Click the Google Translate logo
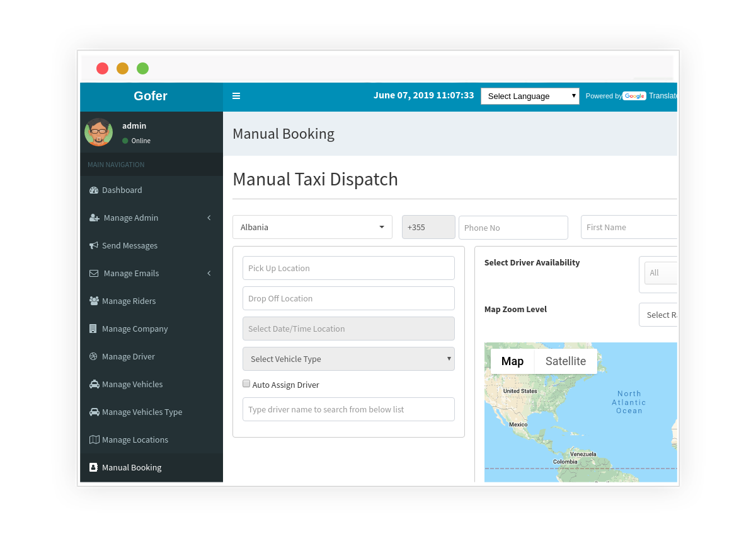 click(x=634, y=96)
